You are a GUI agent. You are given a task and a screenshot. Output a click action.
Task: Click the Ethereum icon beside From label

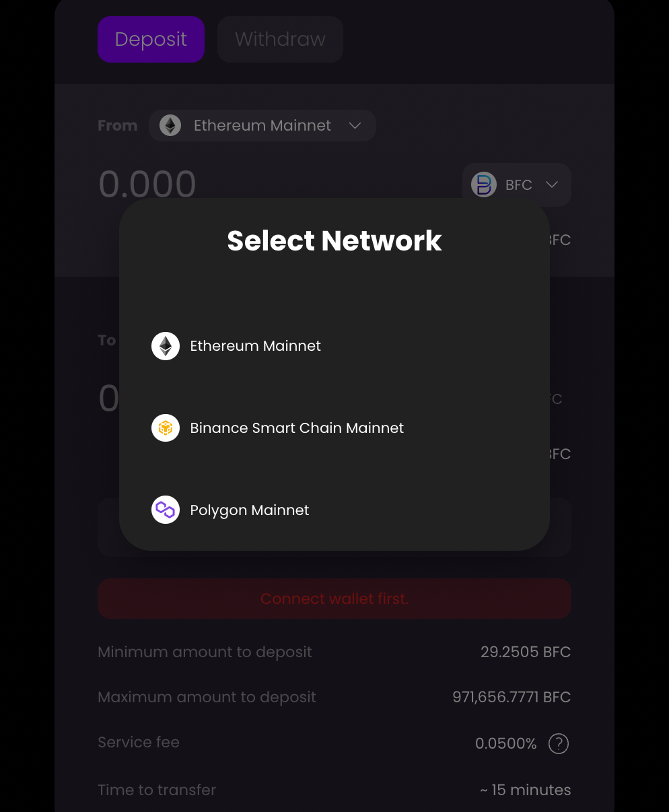click(x=170, y=125)
